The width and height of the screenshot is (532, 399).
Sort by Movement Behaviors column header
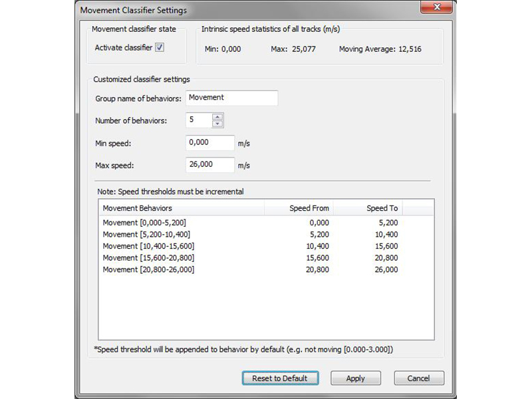click(181, 208)
